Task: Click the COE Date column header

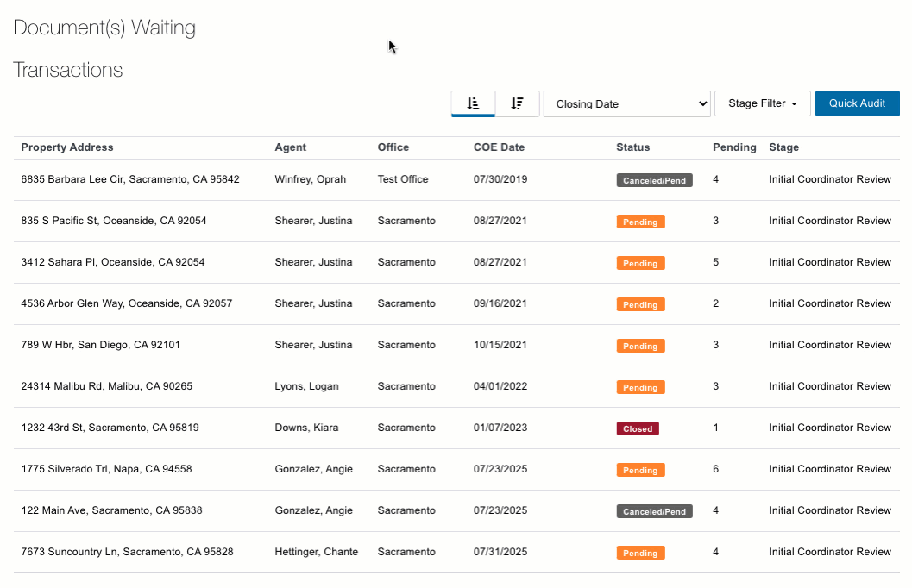Action: pos(499,147)
